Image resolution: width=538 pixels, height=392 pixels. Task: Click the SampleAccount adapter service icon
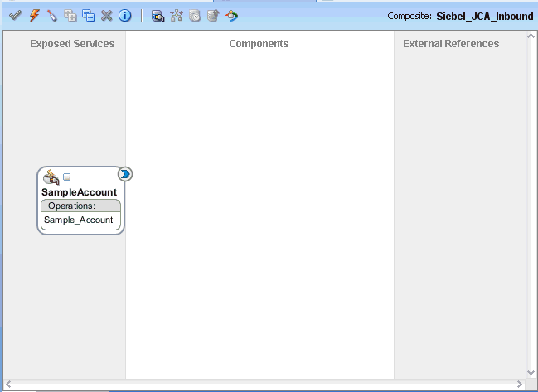click(x=51, y=177)
